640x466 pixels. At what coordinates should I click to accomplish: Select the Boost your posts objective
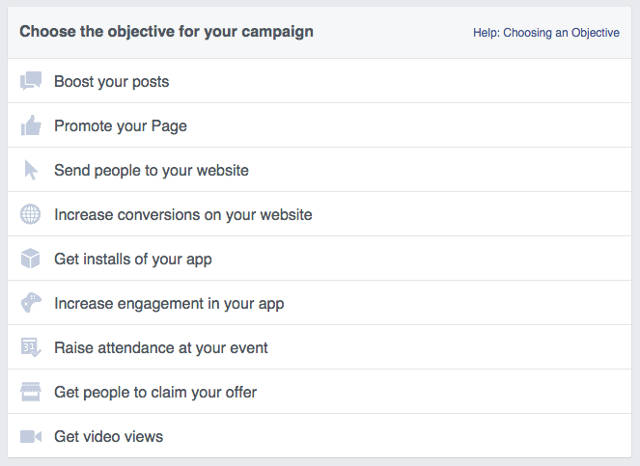point(111,82)
